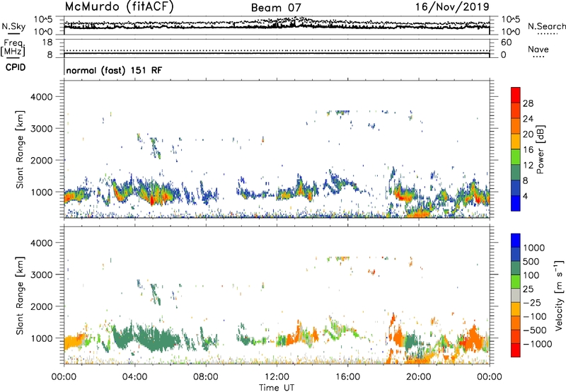Click the N.Search legend label
566x392 pixels.
tap(546, 26)
